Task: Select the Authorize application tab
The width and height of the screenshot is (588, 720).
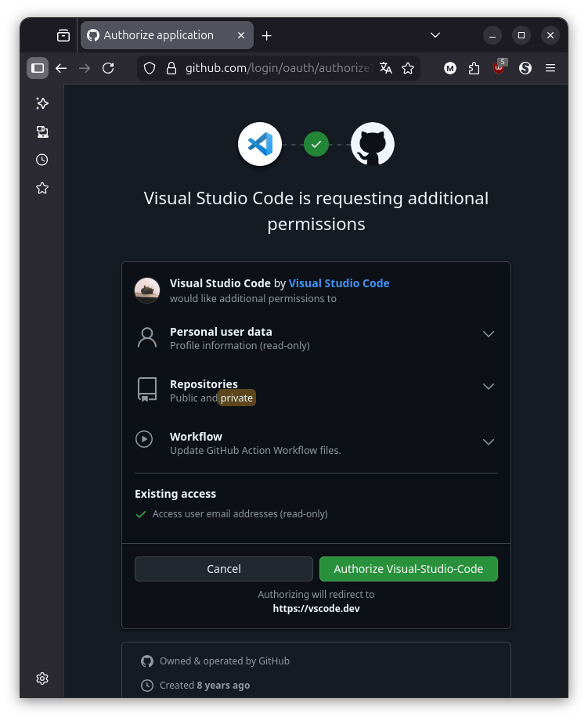Action: 168,35
